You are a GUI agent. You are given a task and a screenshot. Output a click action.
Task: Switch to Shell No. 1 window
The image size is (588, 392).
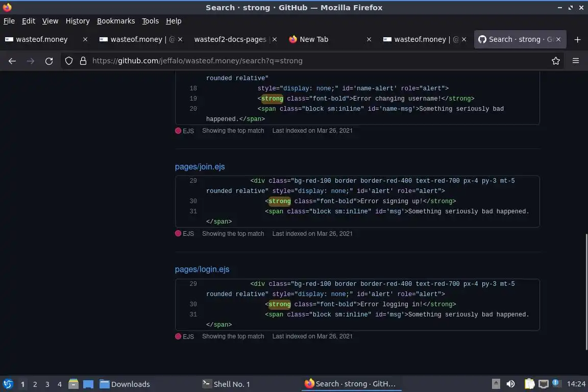(x=226, y=384)
